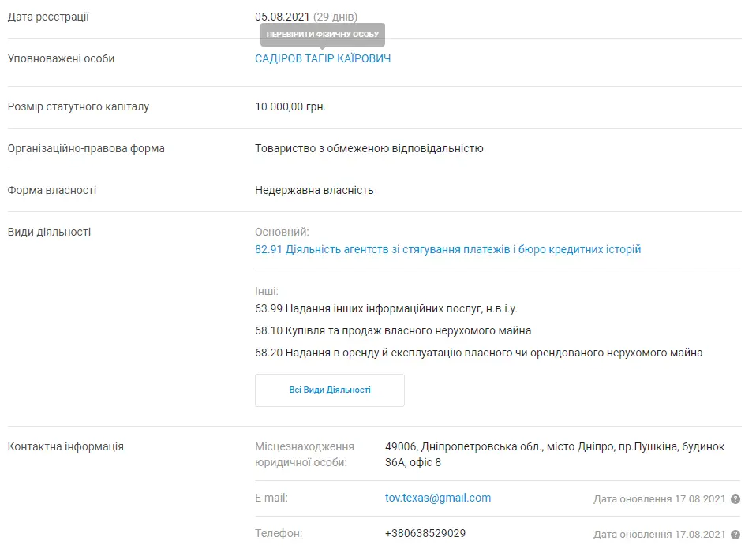Click the phone number +380638529029
756x556 pixels.
click(x=425, y=533)
